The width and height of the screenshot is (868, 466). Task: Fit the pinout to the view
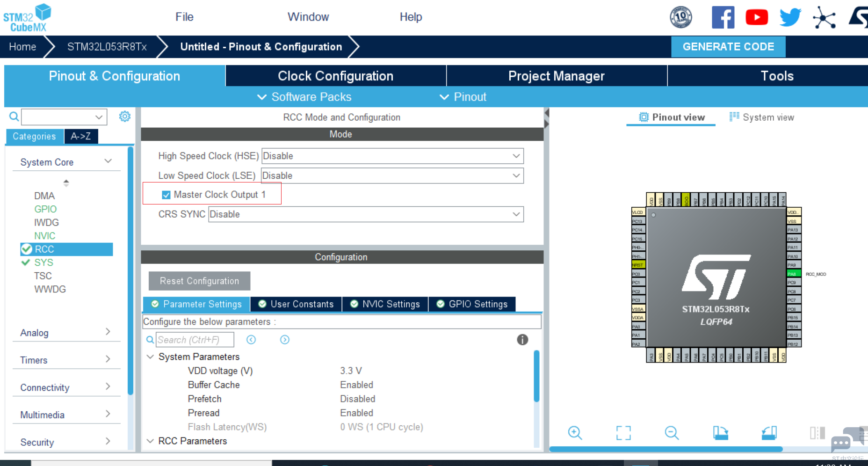coord(623,433)
